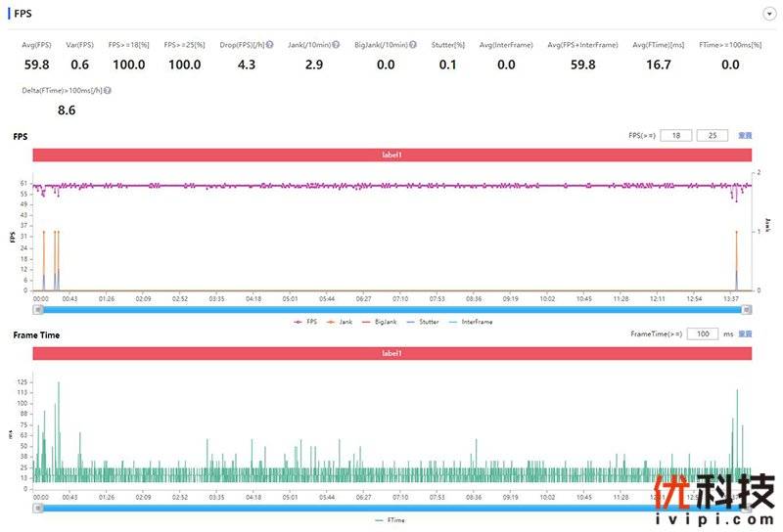The width and height of the screenshot is (783, 532).
Task: Click the BigJank(/10min) value 0.0
Action: pyautogui.click(x=386, y=65)
